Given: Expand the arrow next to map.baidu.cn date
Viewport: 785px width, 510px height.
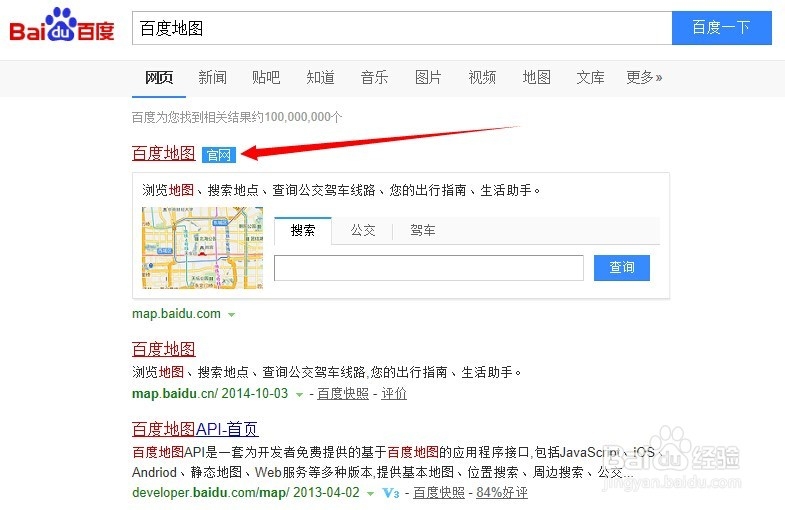Looking at the screenshot, I should pyautogui.click(x=299, y=395).
